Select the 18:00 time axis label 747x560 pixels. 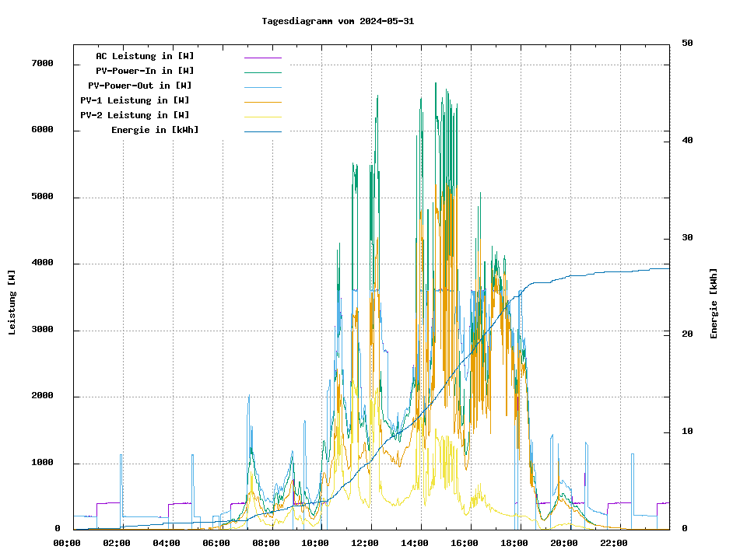[514, 543]
